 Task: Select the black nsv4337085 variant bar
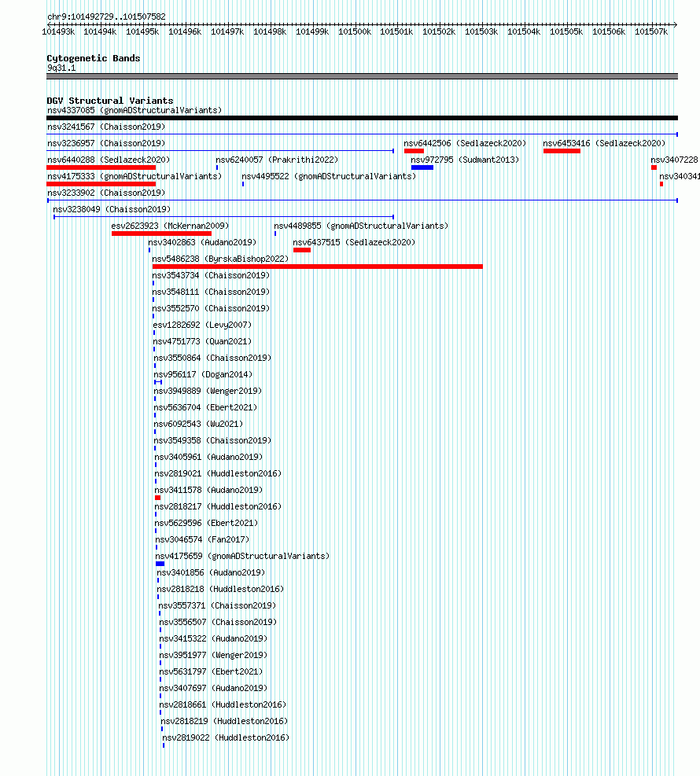tap(362, 118)
